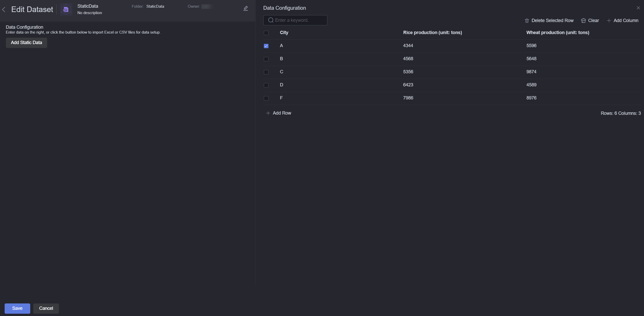The width and height of the screenshot is (644, 316).
Task: Select wheat value 8976
Action: tap(531, 98)
